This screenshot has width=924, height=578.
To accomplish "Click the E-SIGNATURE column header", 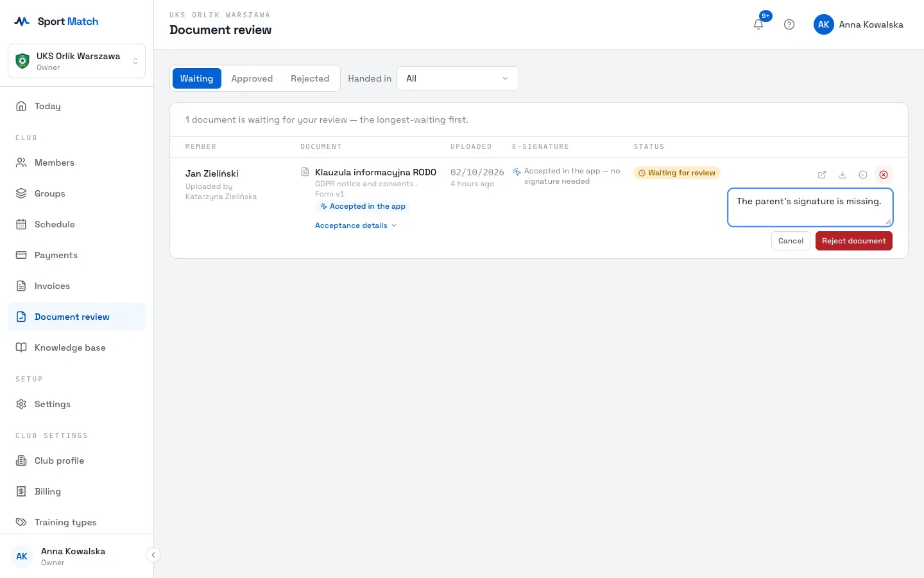I will [x=540, y=147].
